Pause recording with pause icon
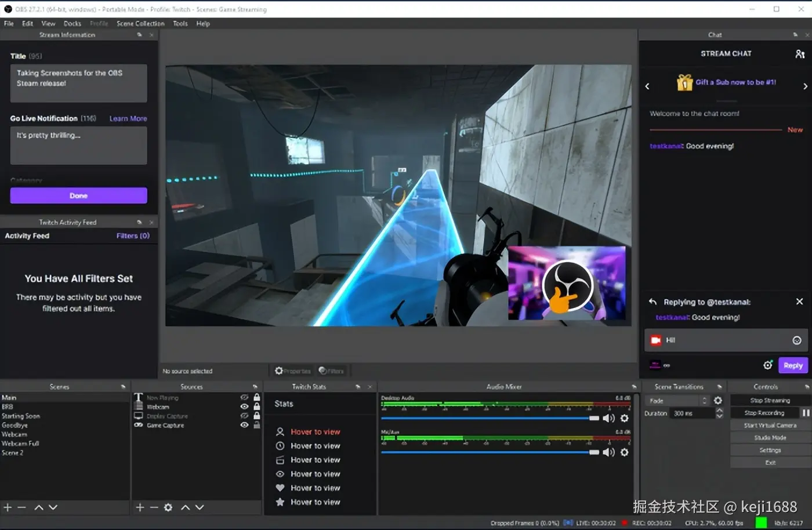 [x=806, y=413]
